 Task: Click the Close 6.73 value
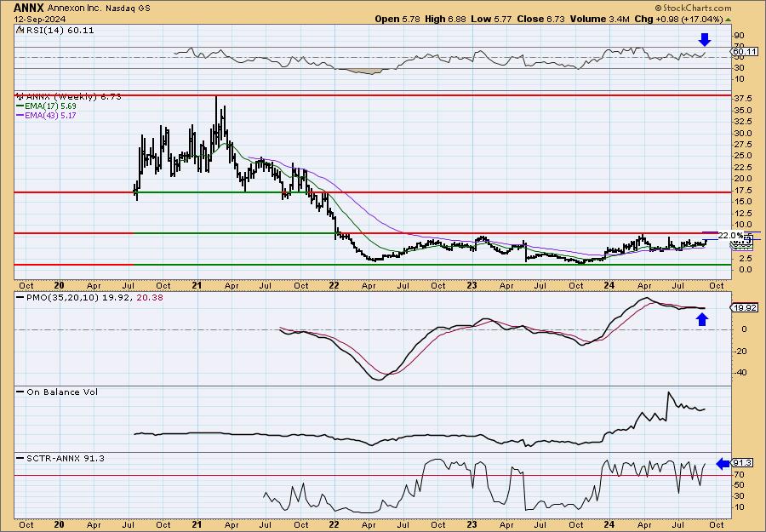(x=540, y=19)
